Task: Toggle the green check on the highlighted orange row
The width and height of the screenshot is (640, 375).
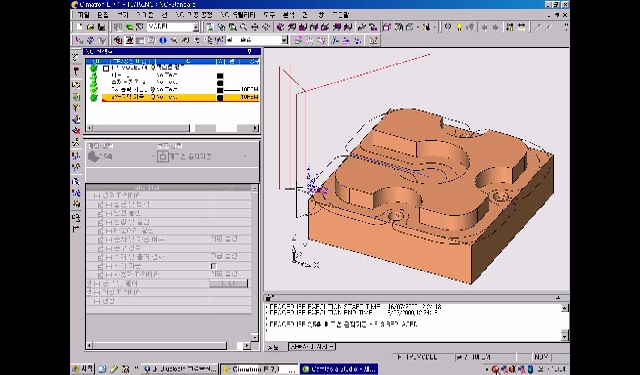Action: point(94,98)
